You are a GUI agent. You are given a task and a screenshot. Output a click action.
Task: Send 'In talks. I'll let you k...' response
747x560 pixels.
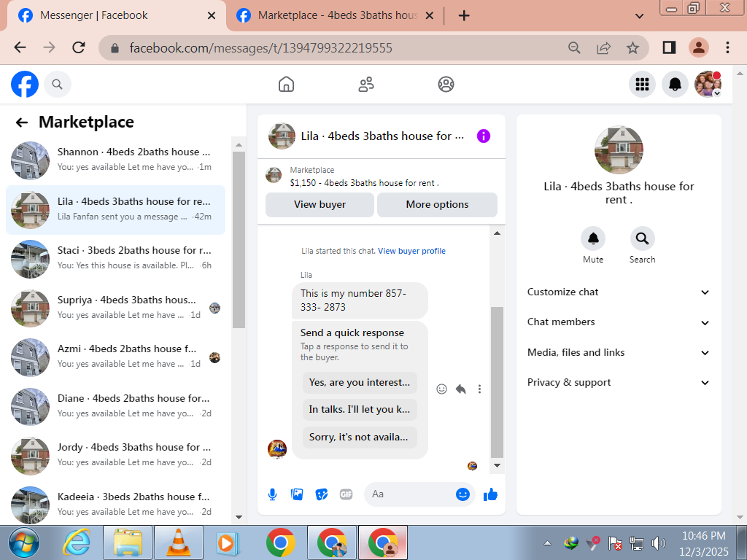[360, 410]
